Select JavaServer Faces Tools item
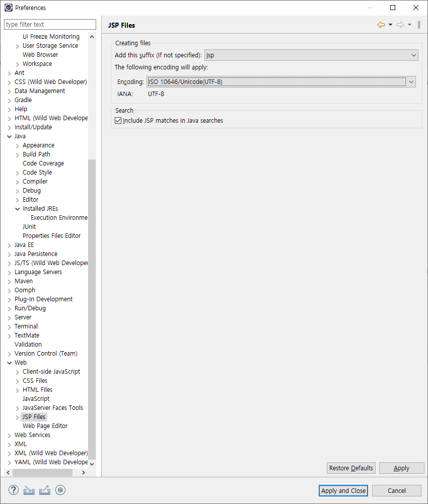 tap(53, 408)
